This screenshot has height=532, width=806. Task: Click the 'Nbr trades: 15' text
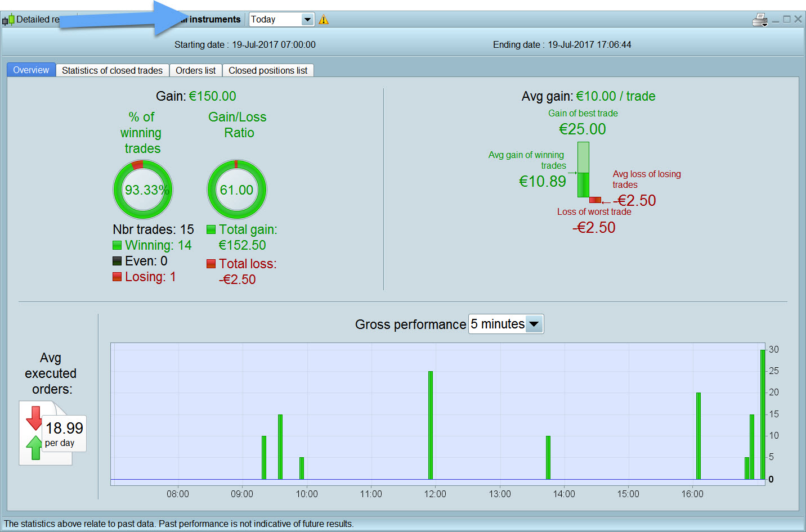pyautogui.click(x=153, y=229)
